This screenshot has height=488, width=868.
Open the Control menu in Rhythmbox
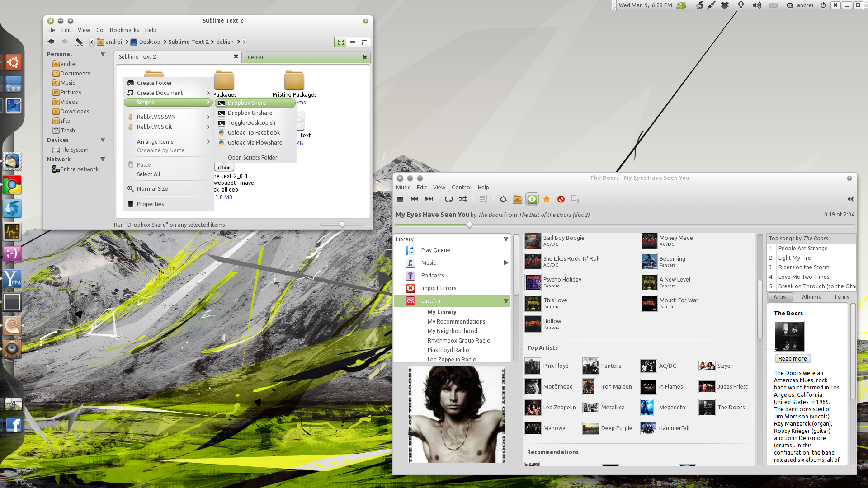point(461,188)
